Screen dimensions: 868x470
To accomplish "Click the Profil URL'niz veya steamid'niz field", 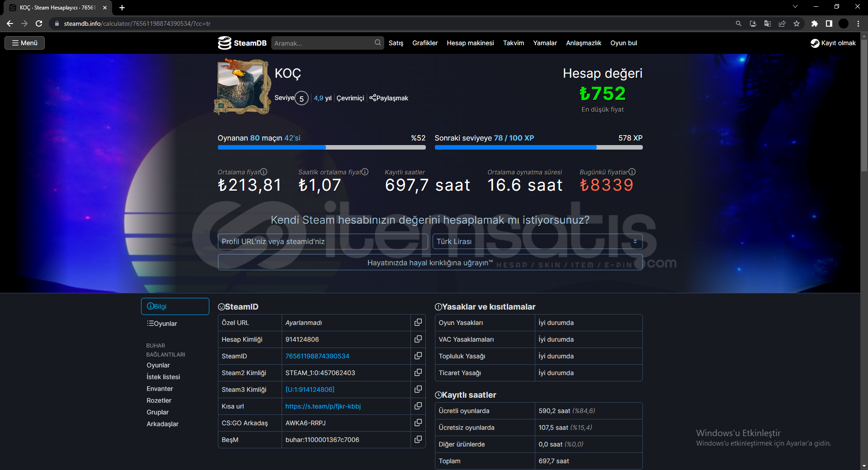I will click(323, 241).
